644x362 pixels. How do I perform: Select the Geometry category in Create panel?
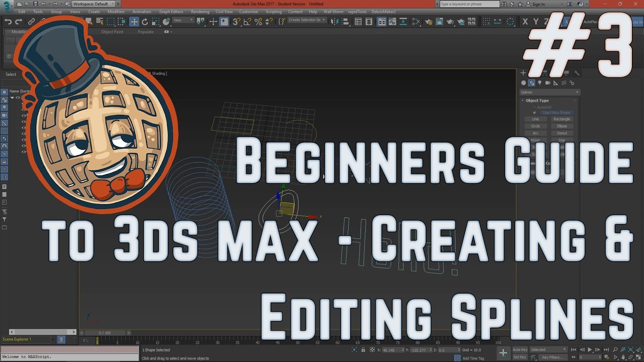click(x=524, y=83)
